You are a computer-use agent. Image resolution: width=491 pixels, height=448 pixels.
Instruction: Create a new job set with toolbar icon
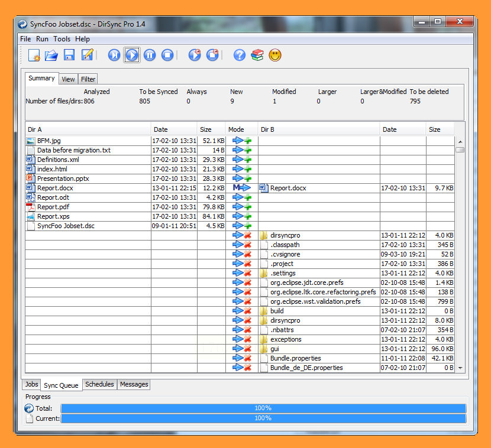click(x=34, y=56)
